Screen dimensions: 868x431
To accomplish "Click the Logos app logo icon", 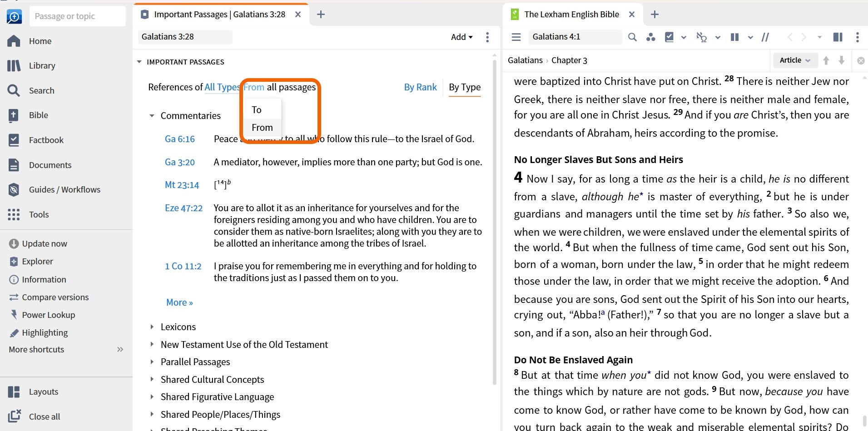I will tap(14, 17).
